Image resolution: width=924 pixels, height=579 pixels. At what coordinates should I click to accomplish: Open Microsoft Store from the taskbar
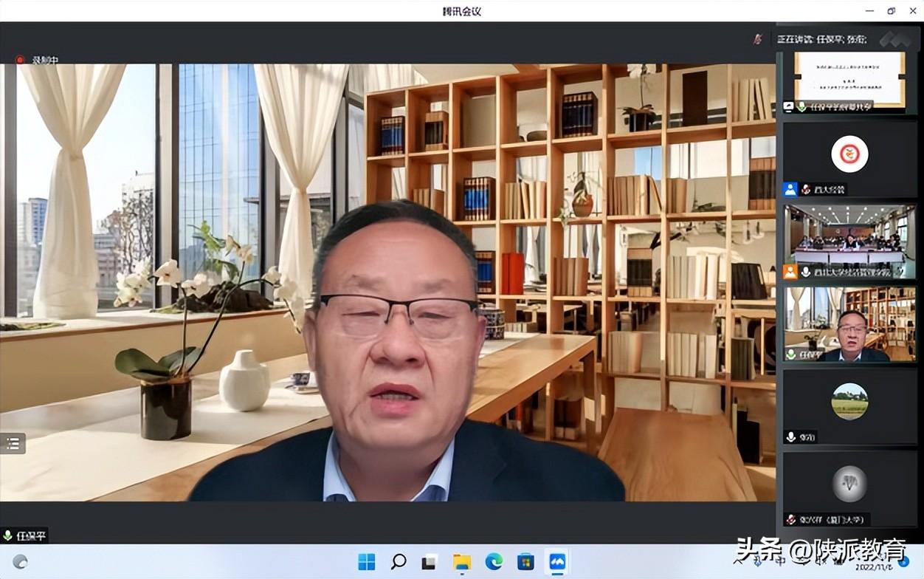tap(525, 562)
